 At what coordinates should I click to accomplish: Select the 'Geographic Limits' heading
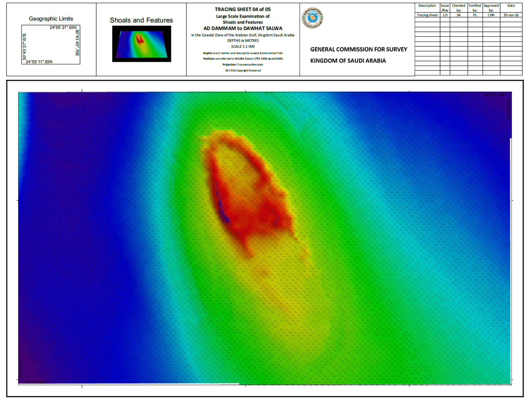tap(51, 19)
